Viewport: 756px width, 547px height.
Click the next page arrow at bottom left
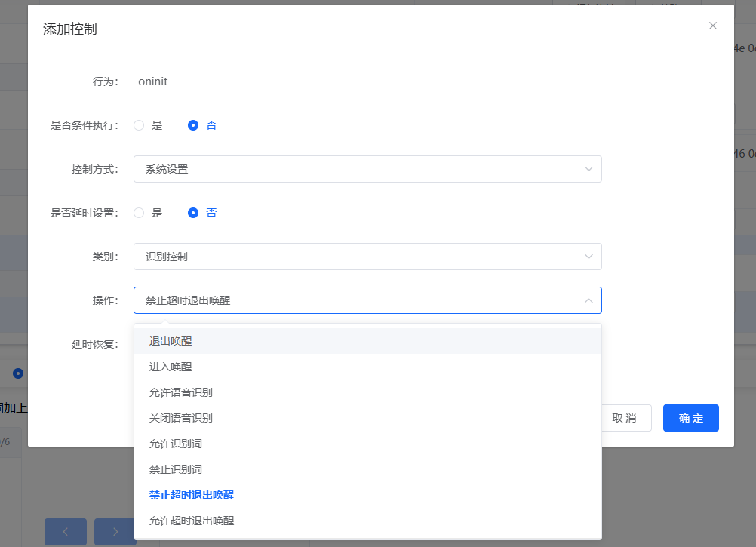click(115, 531)
